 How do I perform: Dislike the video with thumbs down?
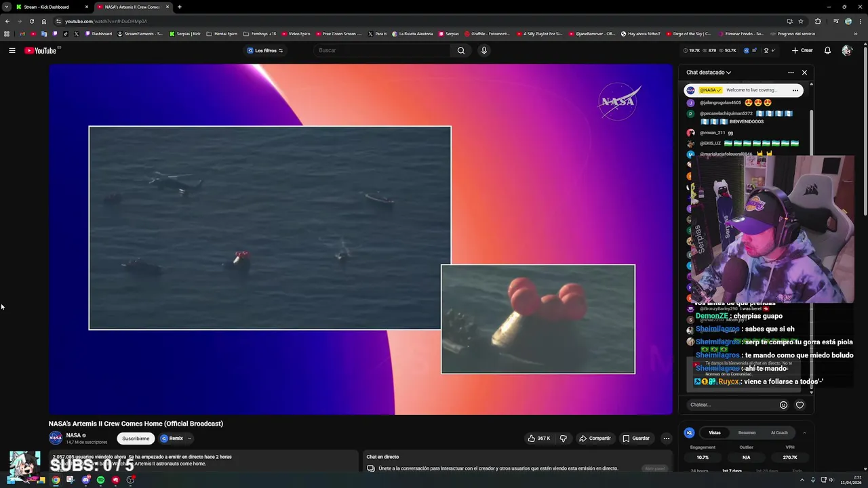coord(563,439)
